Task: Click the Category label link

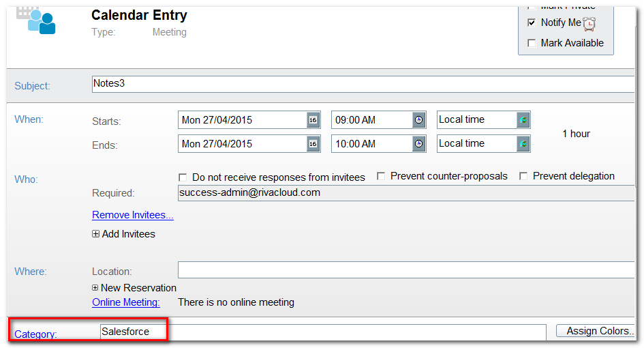Action: (35, 334)
